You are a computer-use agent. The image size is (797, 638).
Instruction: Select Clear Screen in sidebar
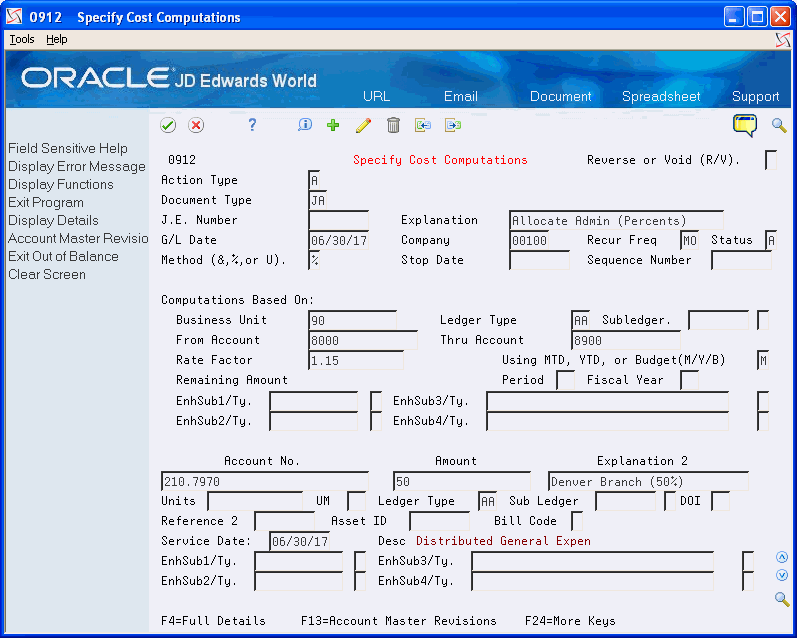coord(47,275)
